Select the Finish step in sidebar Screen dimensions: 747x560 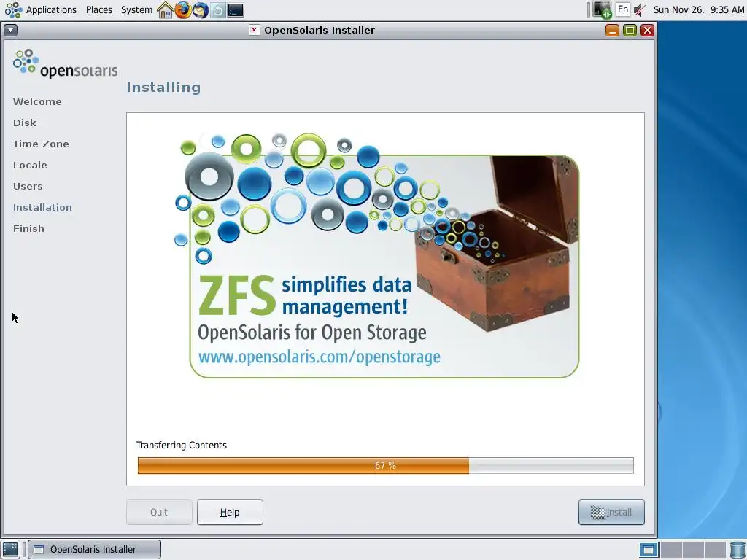coord(28,228)
